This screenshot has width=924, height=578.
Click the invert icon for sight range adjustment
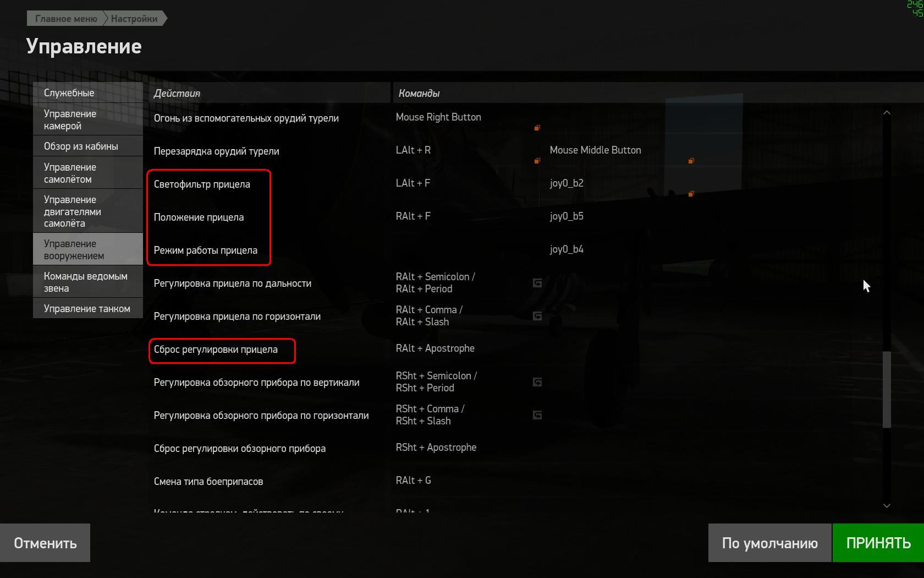pos(537,283)
